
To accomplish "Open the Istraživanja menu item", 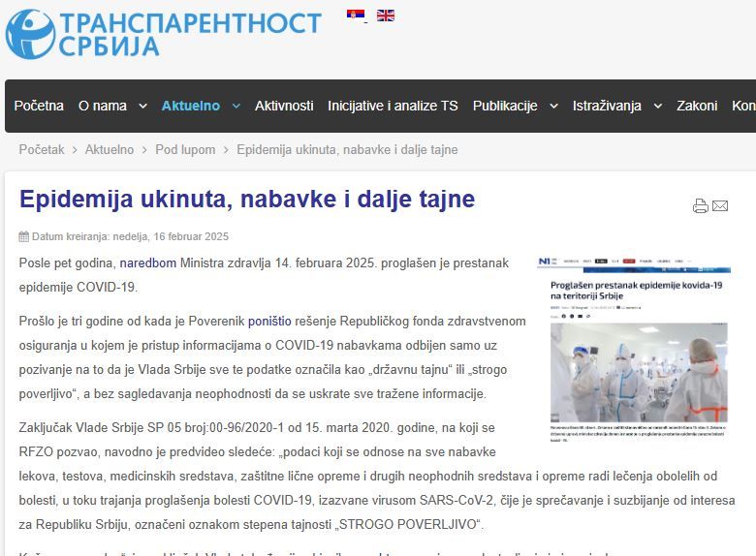I will 607,106.
